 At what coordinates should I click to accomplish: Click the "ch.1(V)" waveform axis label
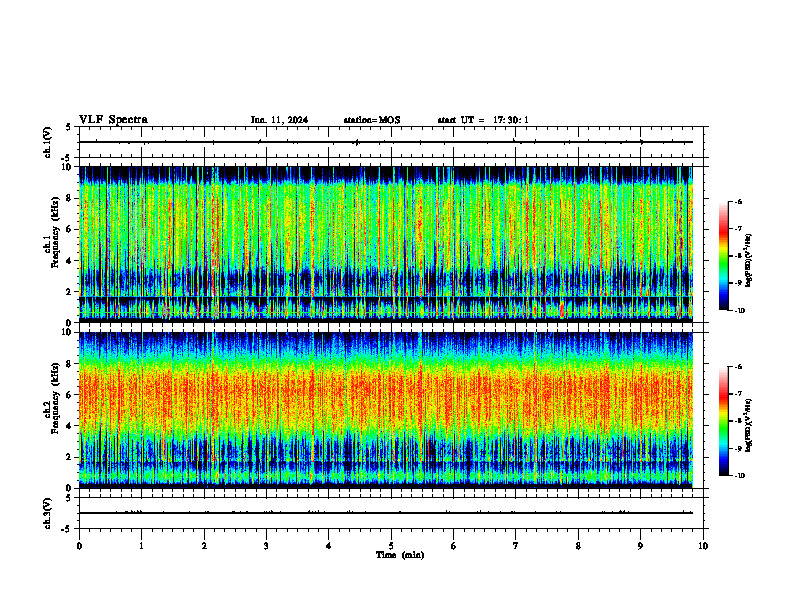click(x=48, y=142)
